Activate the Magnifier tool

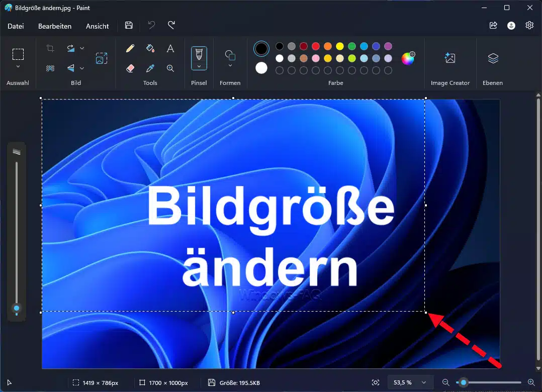point(170,68)
